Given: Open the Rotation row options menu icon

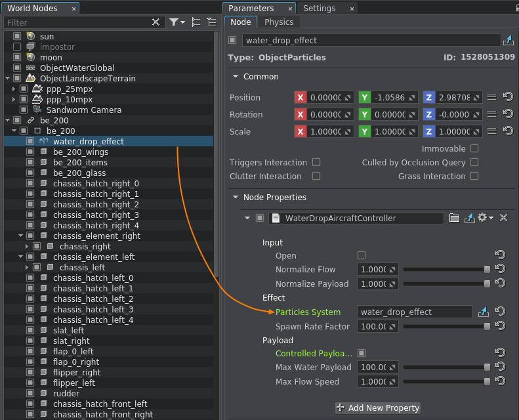Looking at the screenshot, I should (491, 114).
